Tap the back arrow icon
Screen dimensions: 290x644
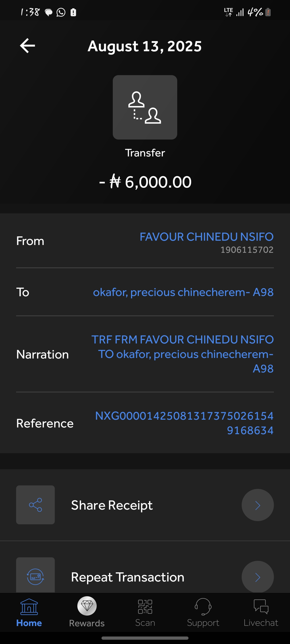pyautogui.click(x=28, y=46)
